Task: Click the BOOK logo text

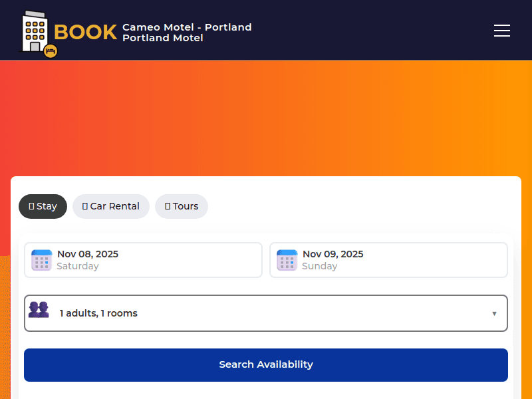Action: [x=85, y=32]
